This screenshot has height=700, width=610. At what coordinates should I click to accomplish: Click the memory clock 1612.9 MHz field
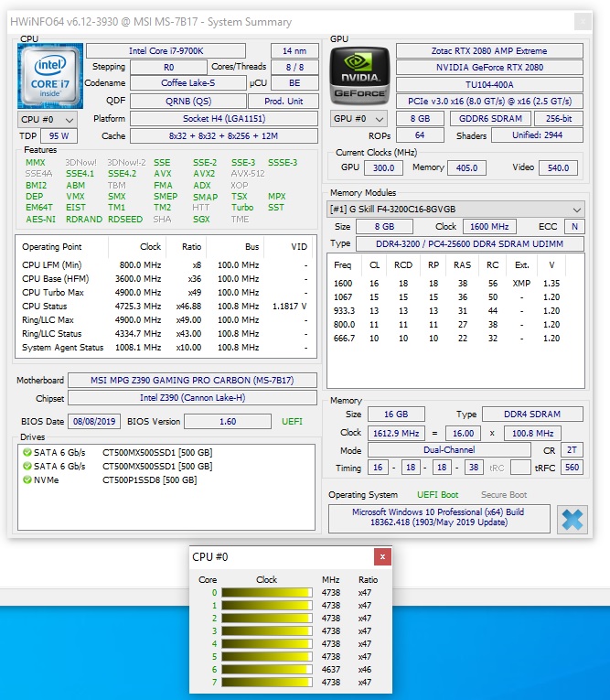point(396,433)
